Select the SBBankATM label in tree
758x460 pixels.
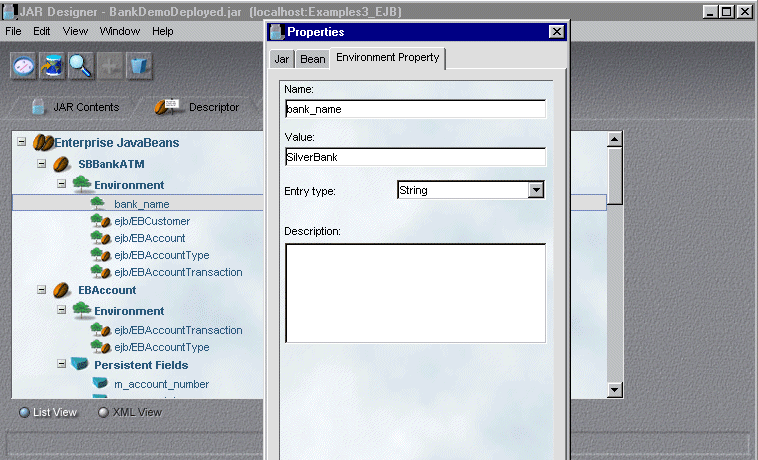pyautogui.click(x=111, y=164)
